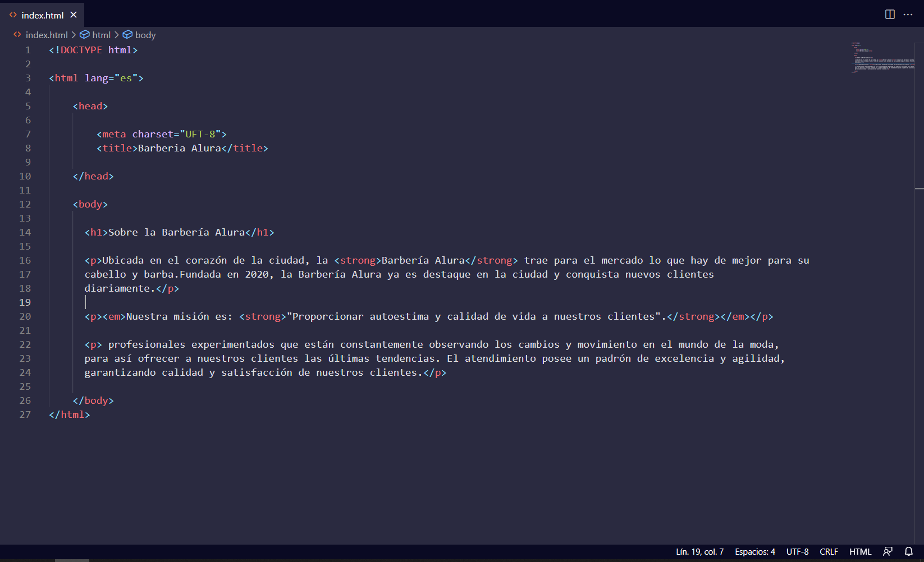
Task: Change end of line sequence 'CRLF'
Action: point(829,552)
